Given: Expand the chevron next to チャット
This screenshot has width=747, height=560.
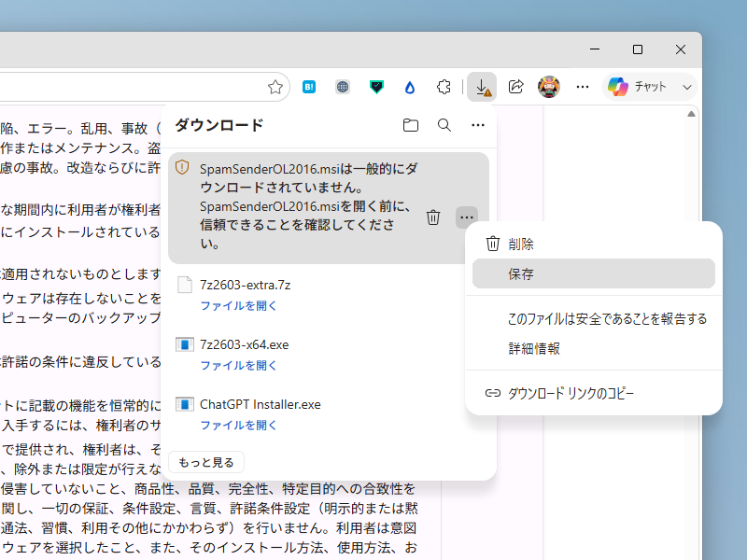Looking at the screenshot, I should click(x=686, y=87).
